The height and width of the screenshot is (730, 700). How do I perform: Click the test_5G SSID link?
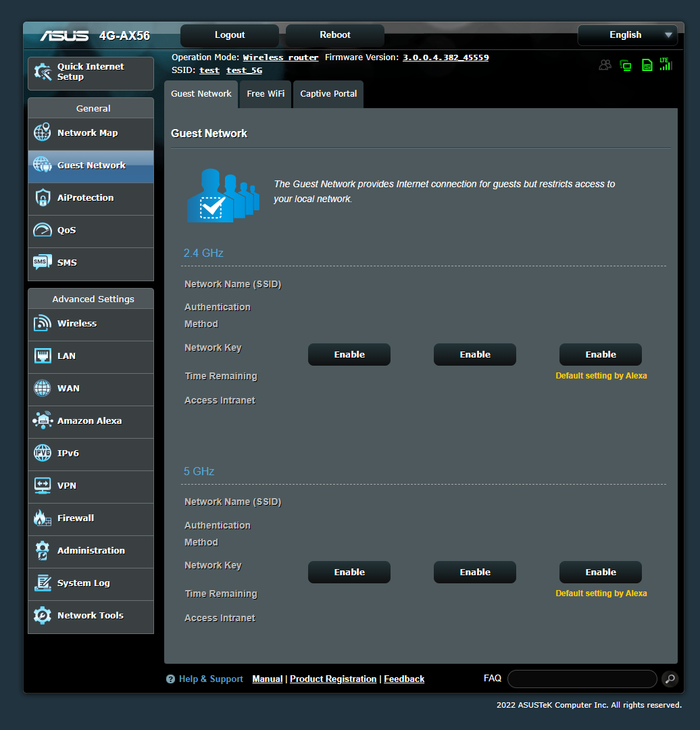point(245,70)
